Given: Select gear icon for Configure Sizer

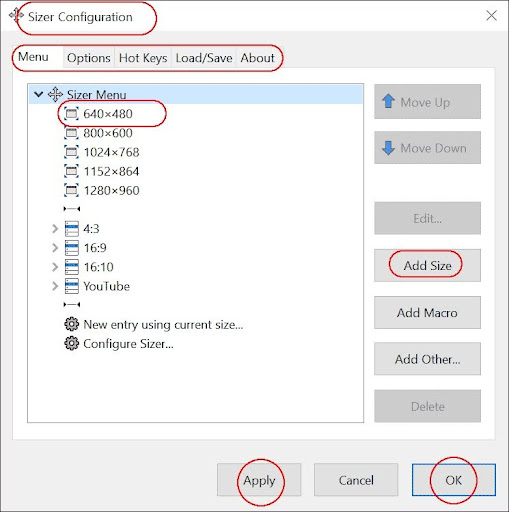Looking at the screenshot, I should click(x=71, y=344).
